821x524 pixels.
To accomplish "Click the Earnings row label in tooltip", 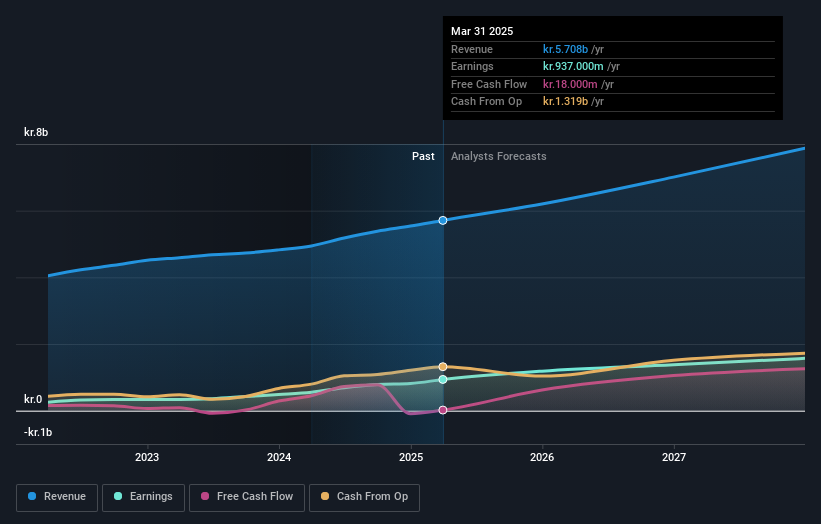I will (472, 66).
